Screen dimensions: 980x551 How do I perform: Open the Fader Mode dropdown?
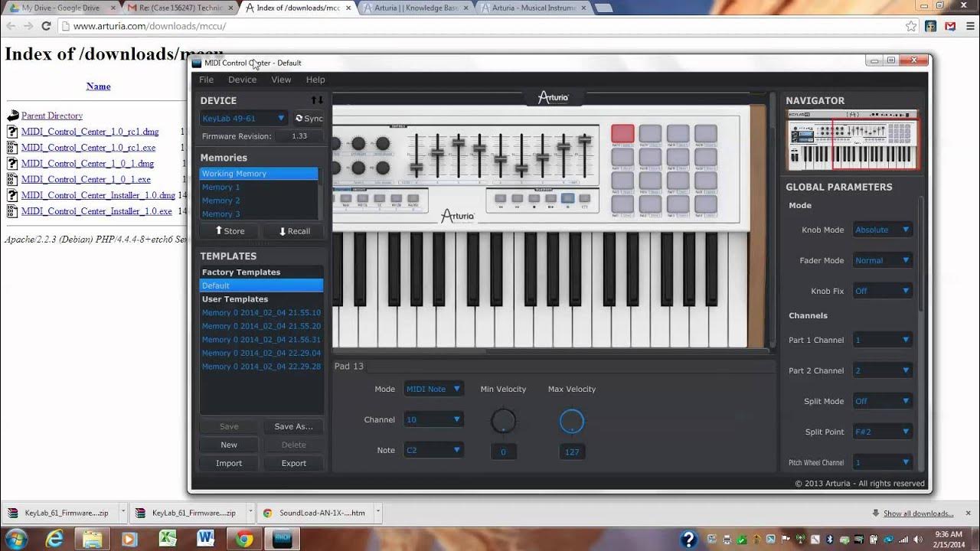(882, 260)
